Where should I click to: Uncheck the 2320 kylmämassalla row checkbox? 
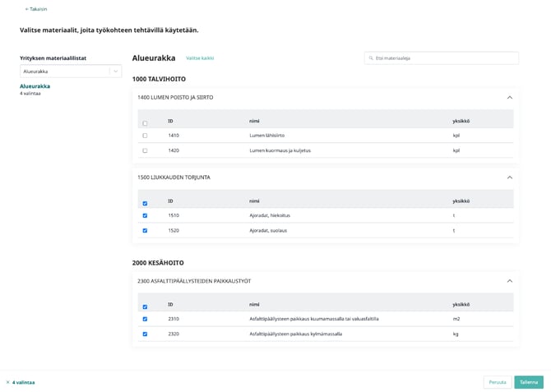(x=145, y=334)
